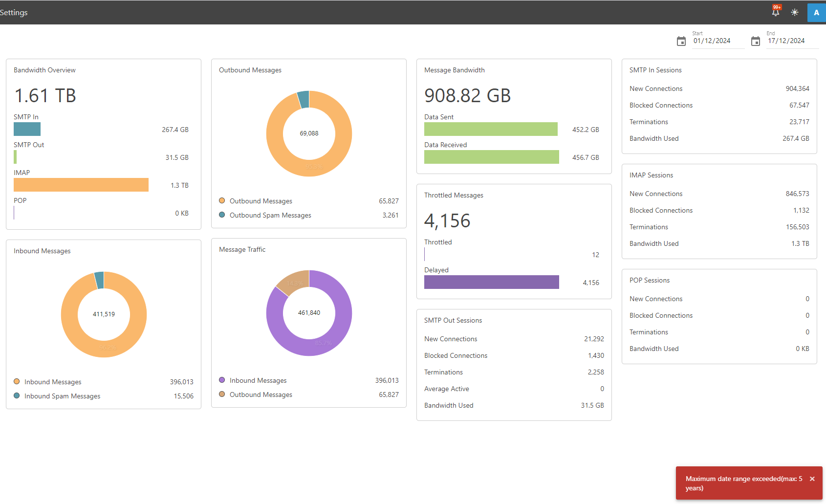
Task: Click the Inbound Messages donut total 411,519
Action: pyautogui.click(x=104, y=314)
